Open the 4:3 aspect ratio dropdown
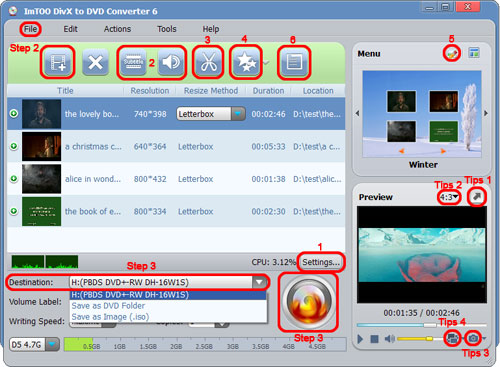Screen dimensions: 500x367 tap(449, 197)
